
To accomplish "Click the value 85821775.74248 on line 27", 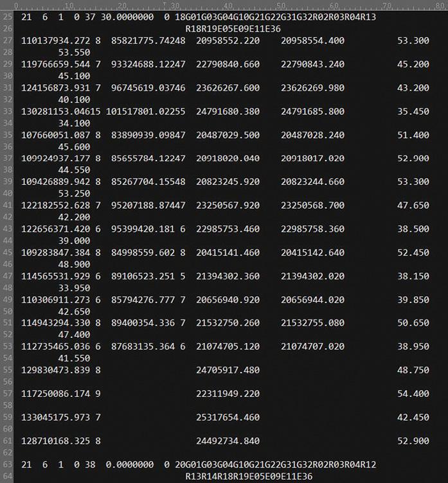I will (x=148, y=40).
